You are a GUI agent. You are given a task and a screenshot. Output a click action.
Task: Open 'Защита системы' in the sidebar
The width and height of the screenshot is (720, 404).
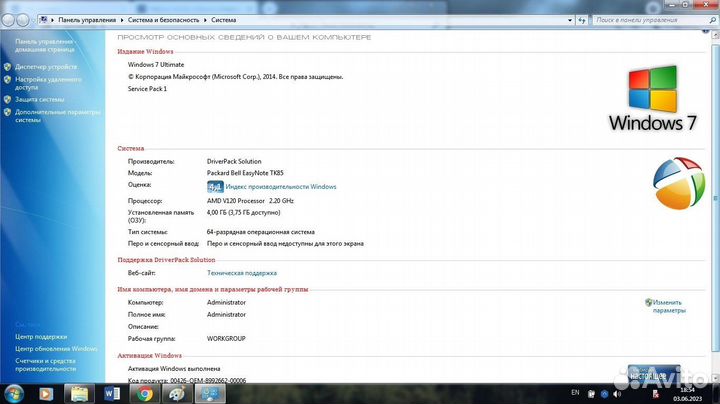[39, 99]
